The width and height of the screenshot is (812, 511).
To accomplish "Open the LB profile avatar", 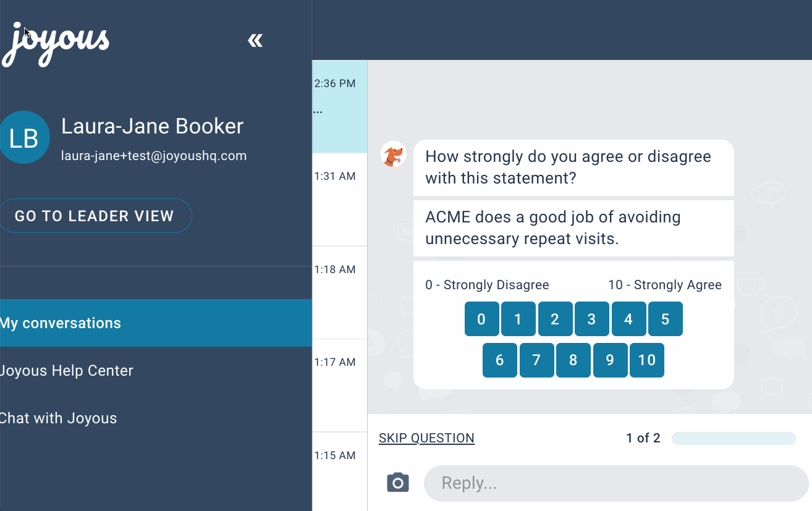I will [24, 137].
